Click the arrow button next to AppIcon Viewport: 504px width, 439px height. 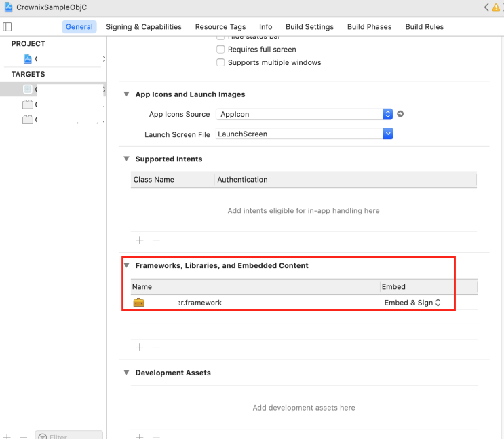[400, 114]
